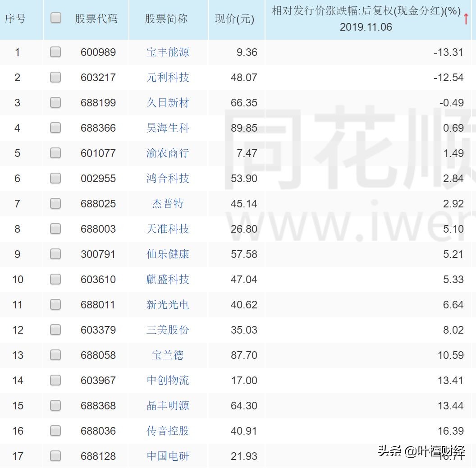Open the 宝丰能源 stock link
The height and width of the screenshot is (468, 476).
pyautogui.click(x=167, y=52)
